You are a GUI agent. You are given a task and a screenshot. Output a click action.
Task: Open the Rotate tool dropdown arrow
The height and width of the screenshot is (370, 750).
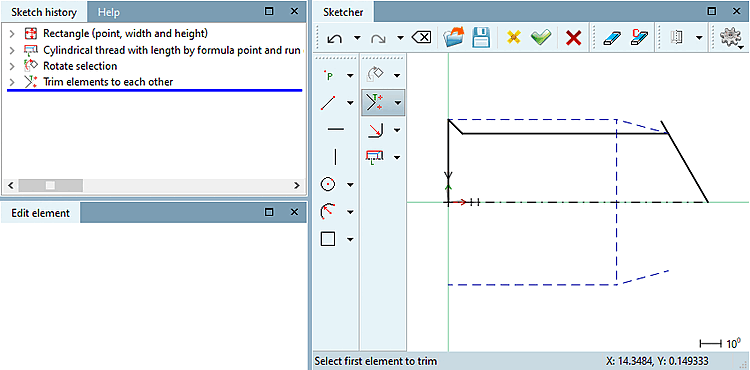pos(397,76)
